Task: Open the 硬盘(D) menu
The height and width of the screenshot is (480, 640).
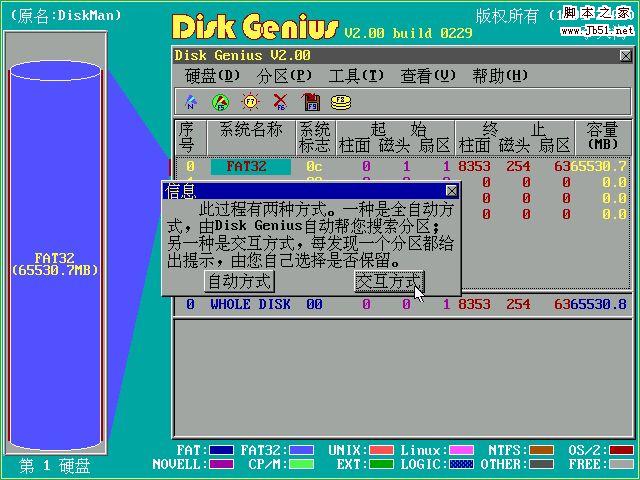Action: 212,75
